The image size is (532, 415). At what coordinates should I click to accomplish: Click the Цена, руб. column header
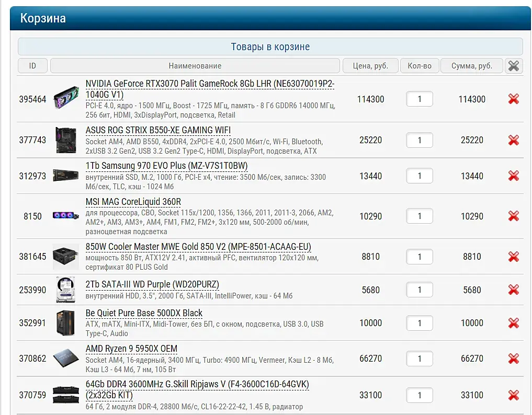click(370, 66)
